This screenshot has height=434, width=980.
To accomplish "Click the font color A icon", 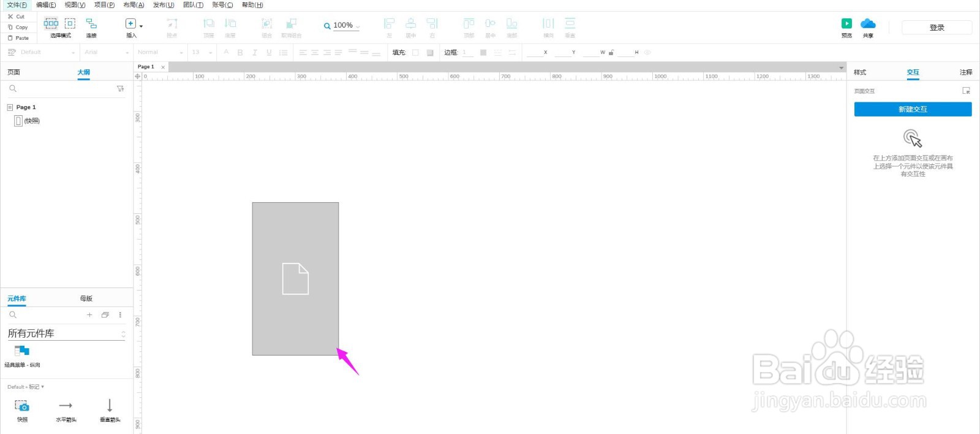I will (x=226, y=52).
